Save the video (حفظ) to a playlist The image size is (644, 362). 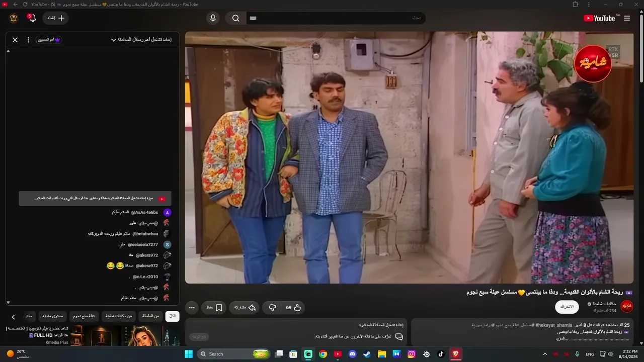[214, 307]
